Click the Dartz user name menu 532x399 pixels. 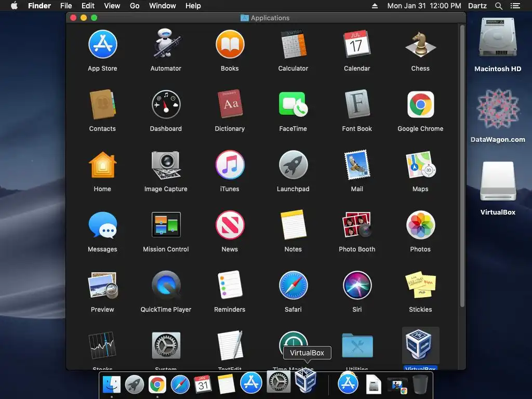[x=477, y=6]
